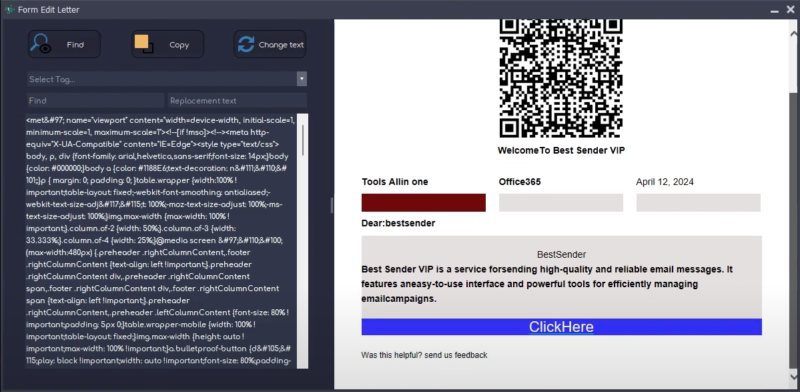This screenshot has height=392, width=800.
Task: Click the 'Office365' label
Action: 520,182
